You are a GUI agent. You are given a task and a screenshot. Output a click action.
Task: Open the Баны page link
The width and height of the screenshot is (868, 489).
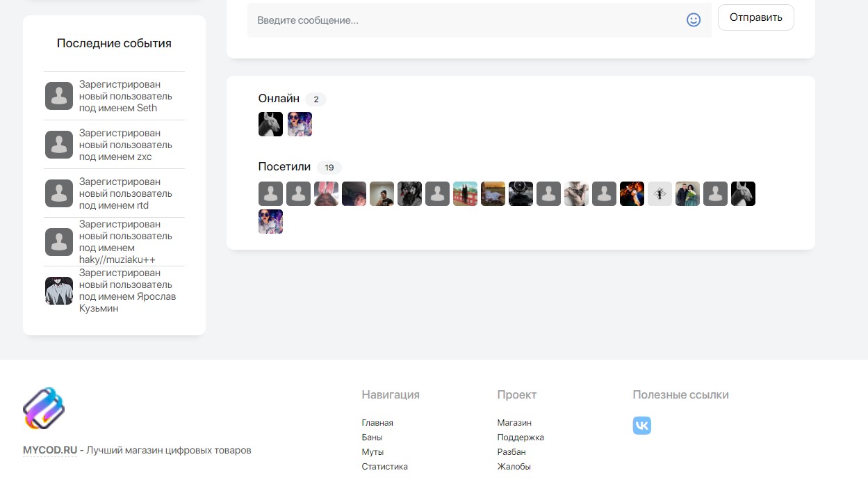[x=372, y=438]
